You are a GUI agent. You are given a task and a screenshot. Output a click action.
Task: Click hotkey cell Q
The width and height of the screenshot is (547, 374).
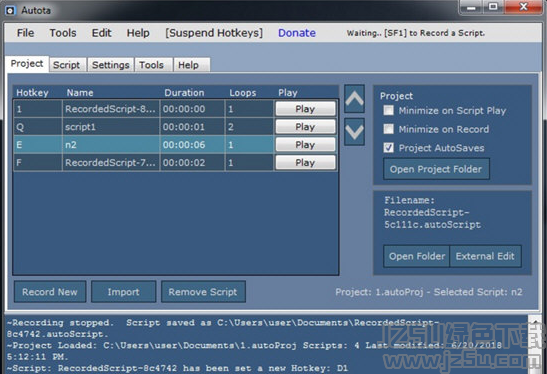(x=38, y=127)
